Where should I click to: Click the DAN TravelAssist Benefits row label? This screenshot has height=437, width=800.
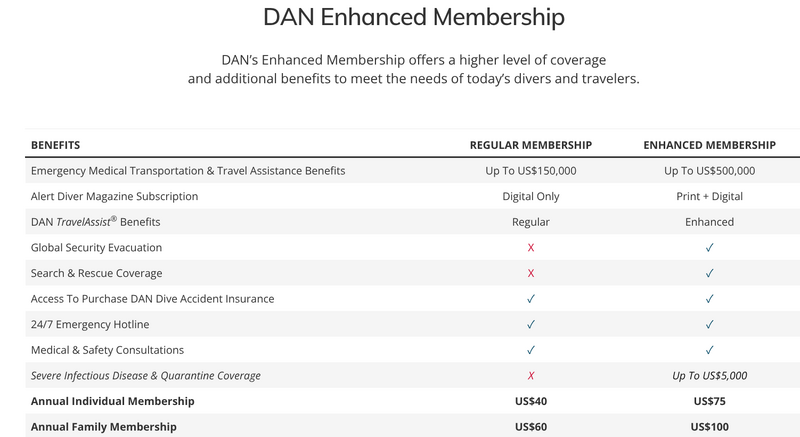(95, 222)
